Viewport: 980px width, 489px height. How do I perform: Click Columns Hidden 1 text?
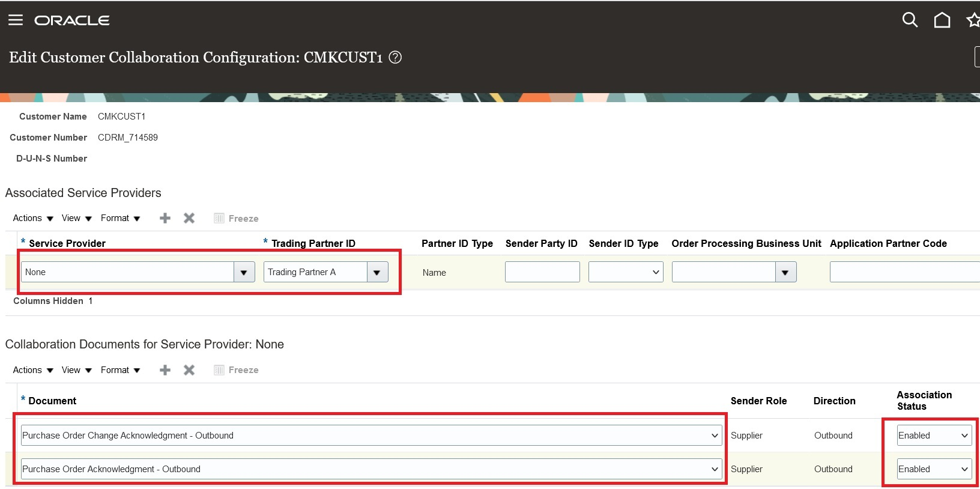pos(53,301)
